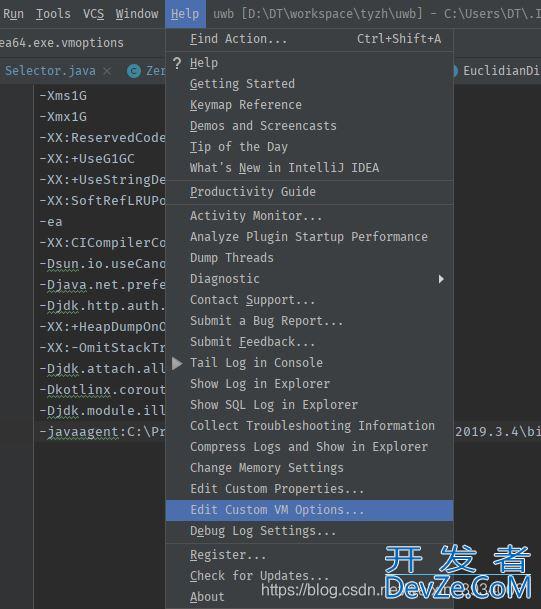
Task: Close the Selector.java tab
Action: pyautogui.click(x=107, y=71)
